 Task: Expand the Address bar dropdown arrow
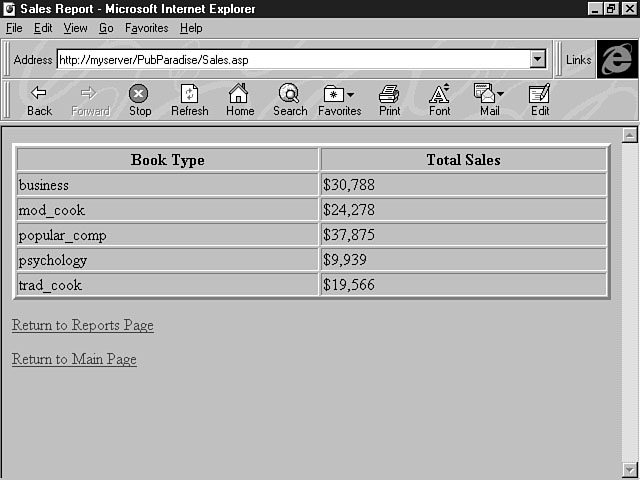click(x=537, y=60)
